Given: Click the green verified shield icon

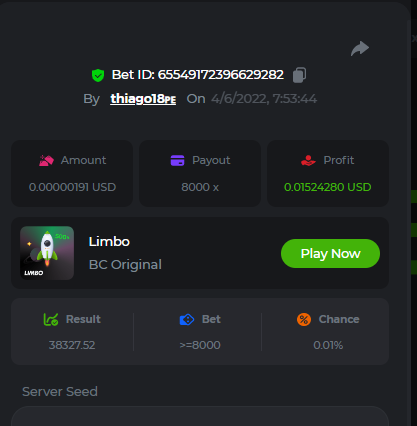Looking at the screenshot, I should (x=98, y=75).
